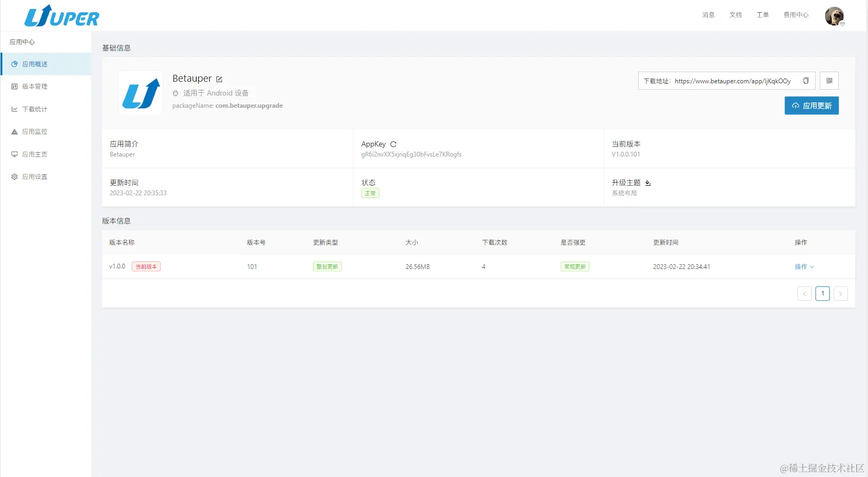Click the 2023-02-22 20:34:41 update time cell

tap(681, 267)
